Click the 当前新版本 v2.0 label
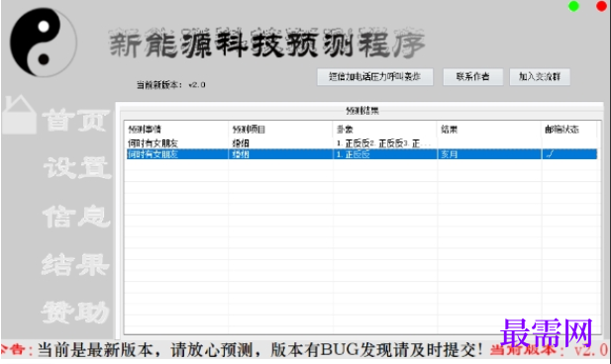611x364 pixels. point(170,84)
